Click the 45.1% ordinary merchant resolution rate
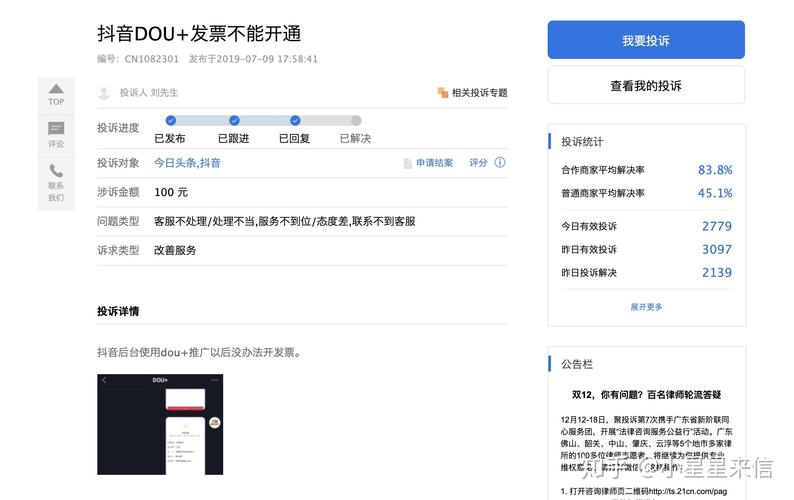The height and width of the screenshot is (500, 794). coord(715,193)
